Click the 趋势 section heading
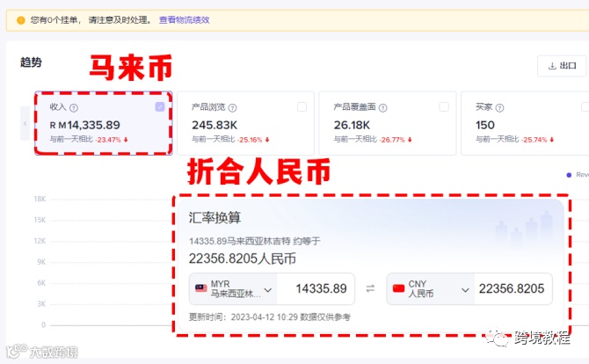Viewport: 589px width, 364px height. click(x=31, y=62)
